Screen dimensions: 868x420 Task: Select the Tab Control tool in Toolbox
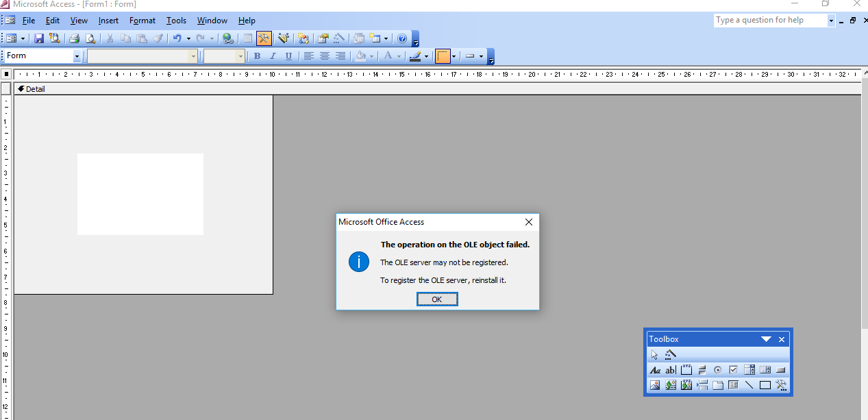pos(718,385)
